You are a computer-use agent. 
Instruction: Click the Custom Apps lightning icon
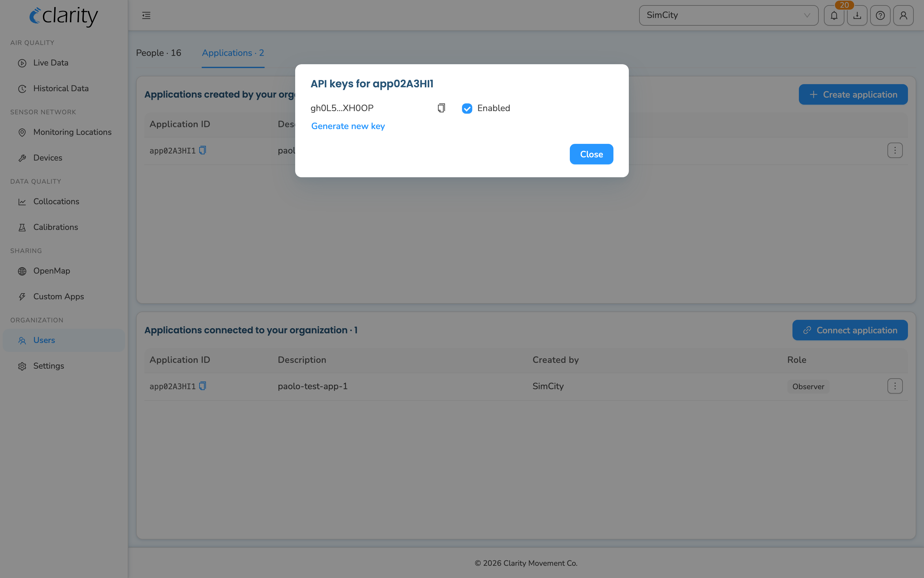[22, 297]
